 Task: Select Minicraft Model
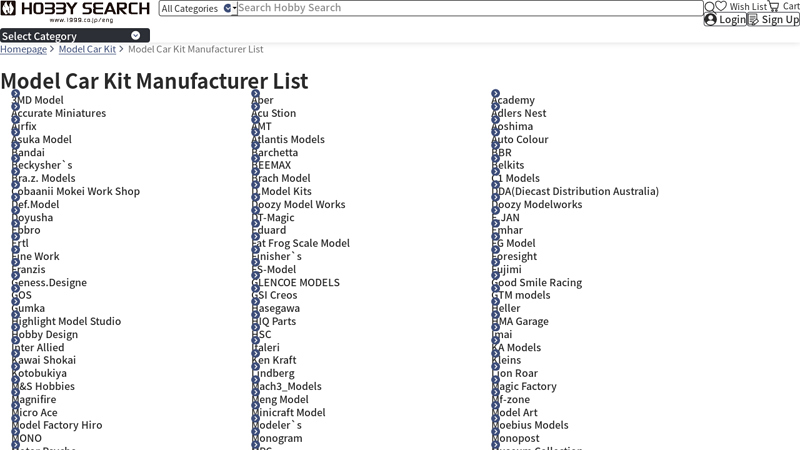(288, 412)
